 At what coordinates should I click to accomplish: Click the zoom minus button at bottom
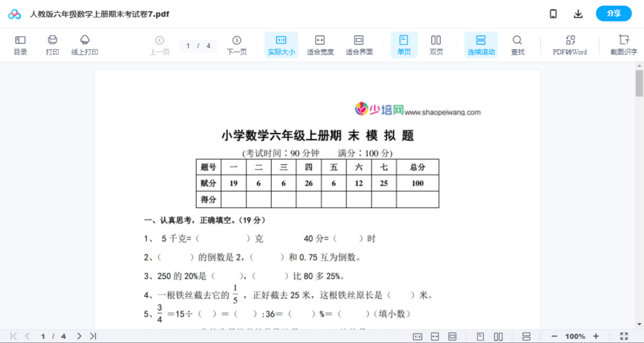(x=555, y=336)
